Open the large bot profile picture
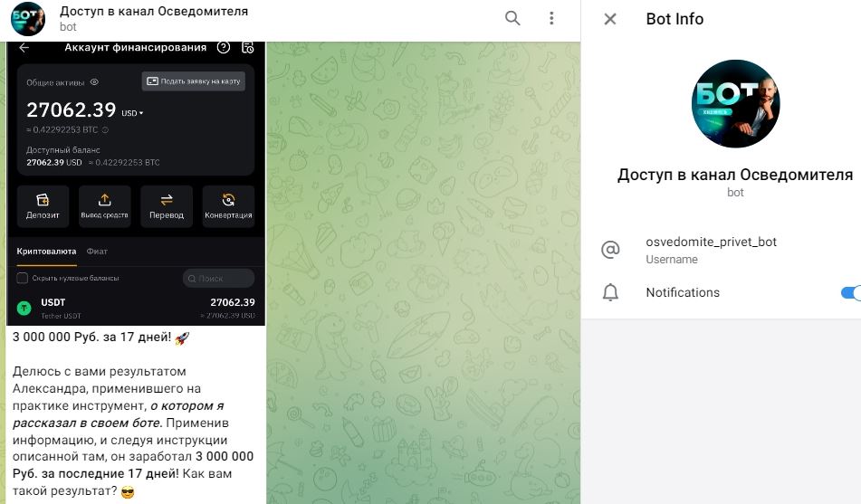The image size is (861, 504). [735, 104]
